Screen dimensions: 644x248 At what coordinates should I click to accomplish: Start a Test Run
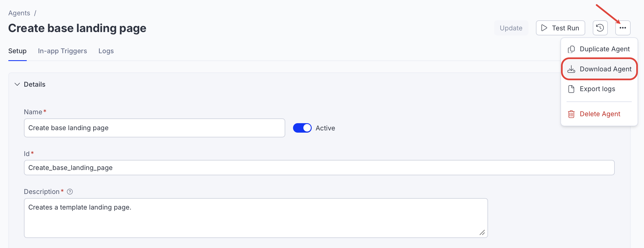pos(560,28)
